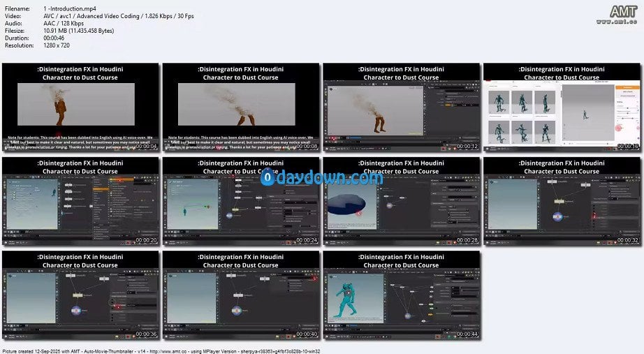The height and width of the screenshot is (354, 644).
Task: Pick the 00:00:40 frame thumbnail
Action: point(241,295)
